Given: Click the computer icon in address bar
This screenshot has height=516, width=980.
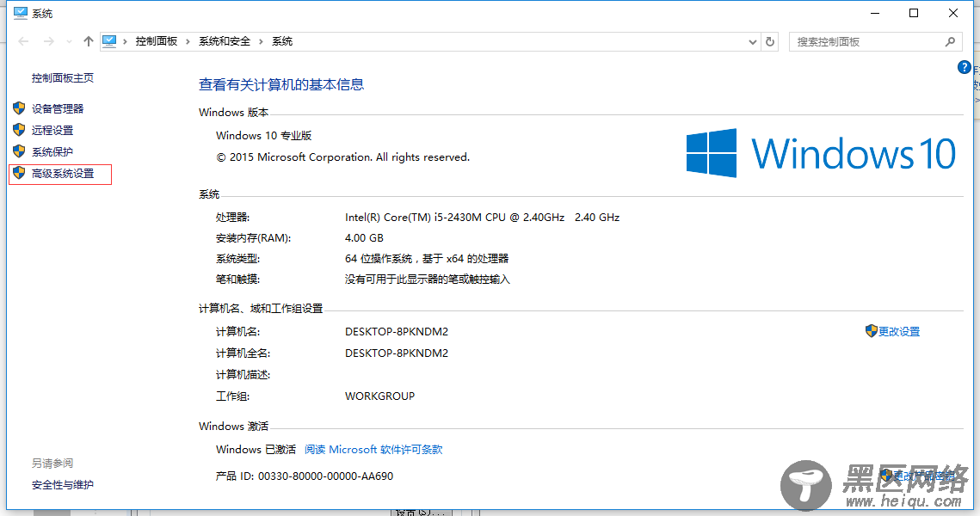Looking at the screenshot, I should click(109, 41).
